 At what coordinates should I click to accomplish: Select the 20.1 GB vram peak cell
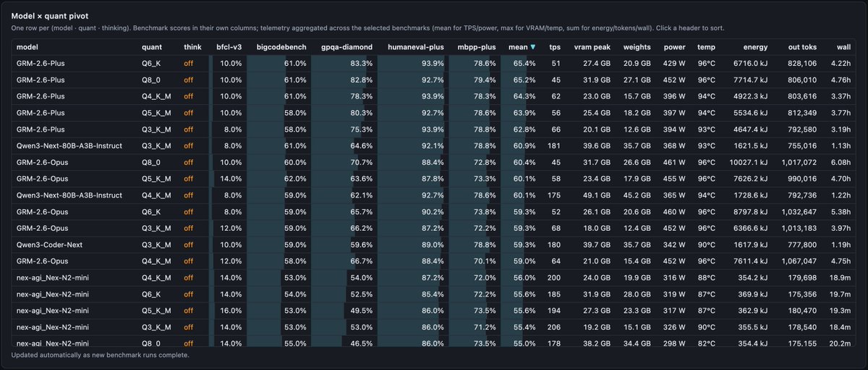click(x=597, y=130)
